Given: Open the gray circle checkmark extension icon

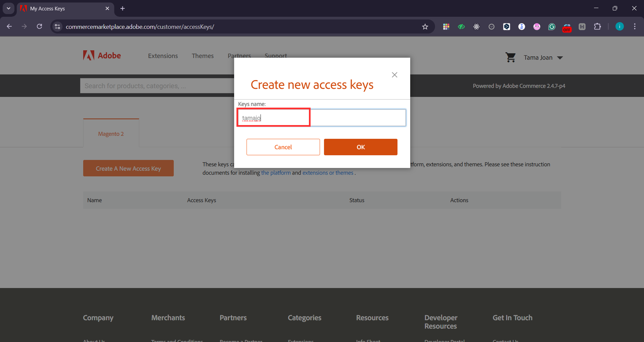Looking at the screenshot, I should (491, 26).
